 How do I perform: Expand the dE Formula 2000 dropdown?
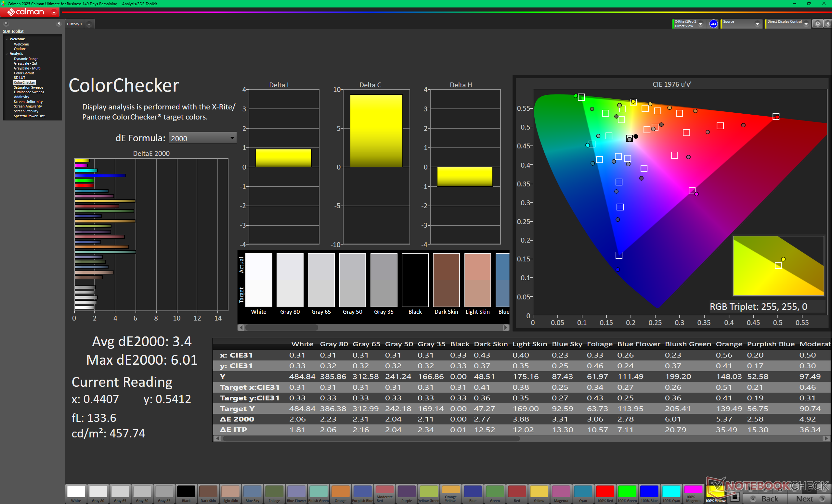pyautogui.click(x=202, y=138)
